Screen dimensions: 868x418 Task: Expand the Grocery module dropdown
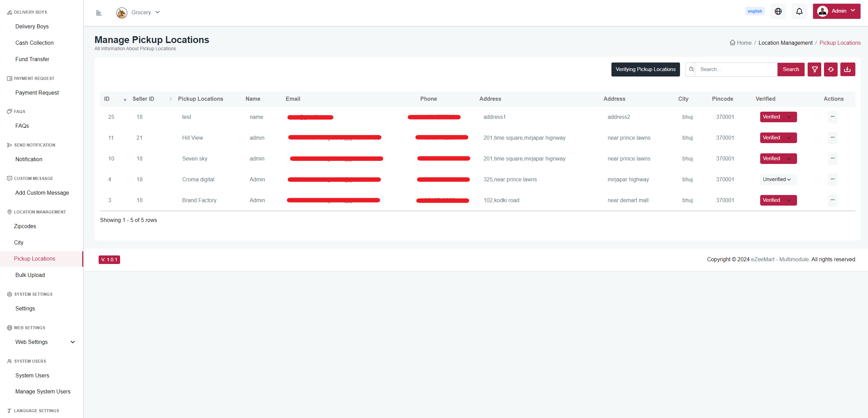click(141, 12)
